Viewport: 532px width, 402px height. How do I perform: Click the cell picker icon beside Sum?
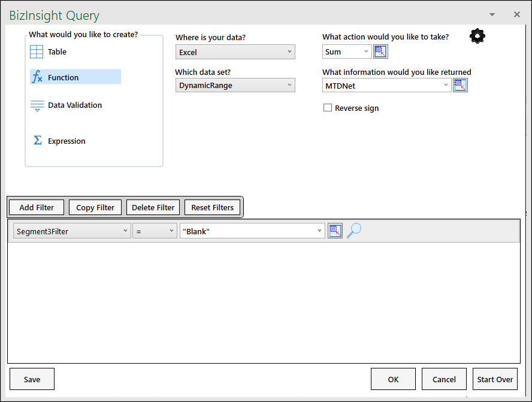coord(380,52)
